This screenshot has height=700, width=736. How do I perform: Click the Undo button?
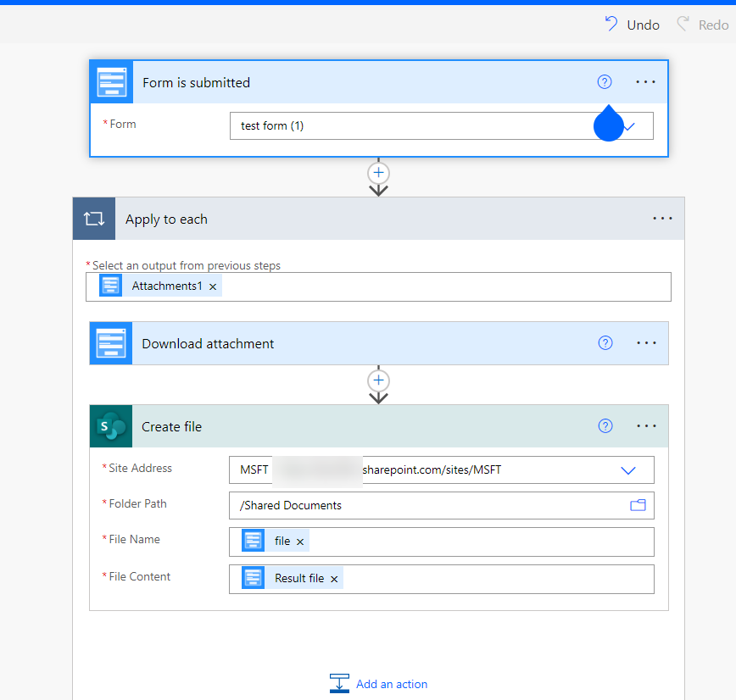[x=632, y=25]
